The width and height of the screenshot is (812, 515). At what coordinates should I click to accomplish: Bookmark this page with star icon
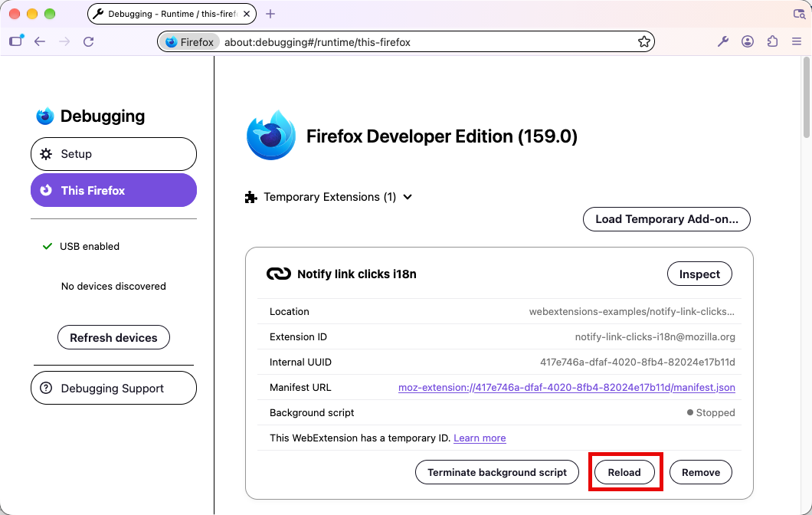click(x=643, y=42)
